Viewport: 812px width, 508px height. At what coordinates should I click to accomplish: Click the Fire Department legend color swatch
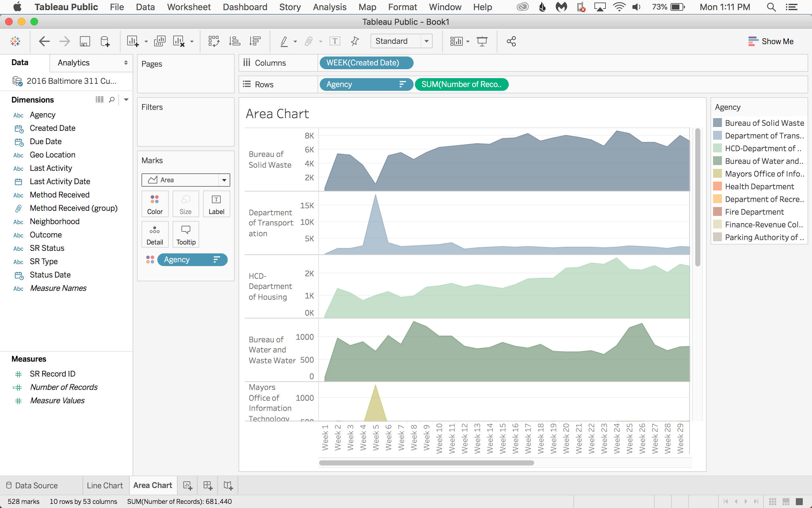tap(717, 212)
